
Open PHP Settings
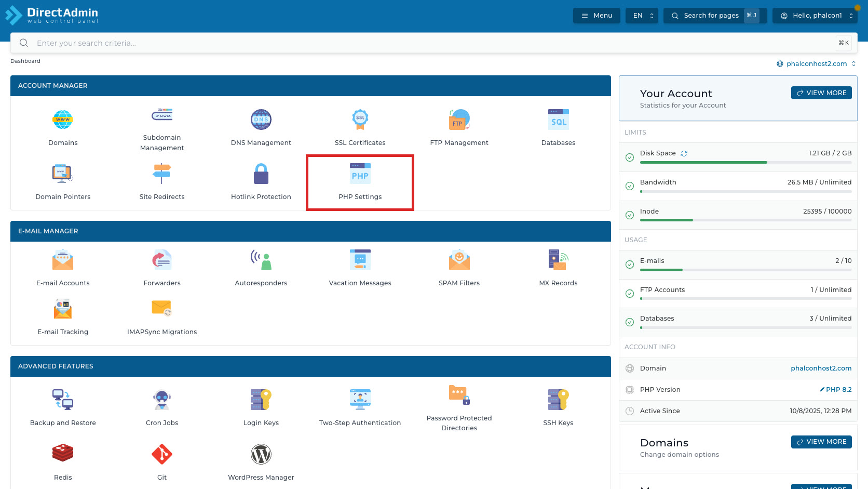(x=360, y=182)
